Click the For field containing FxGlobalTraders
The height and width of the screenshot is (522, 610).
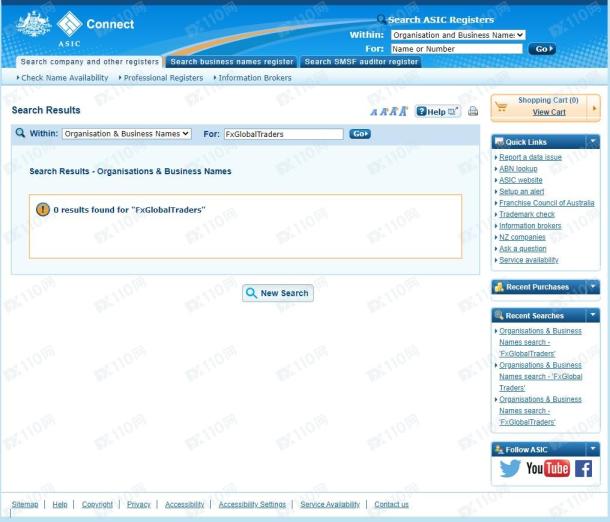point(284,134)
